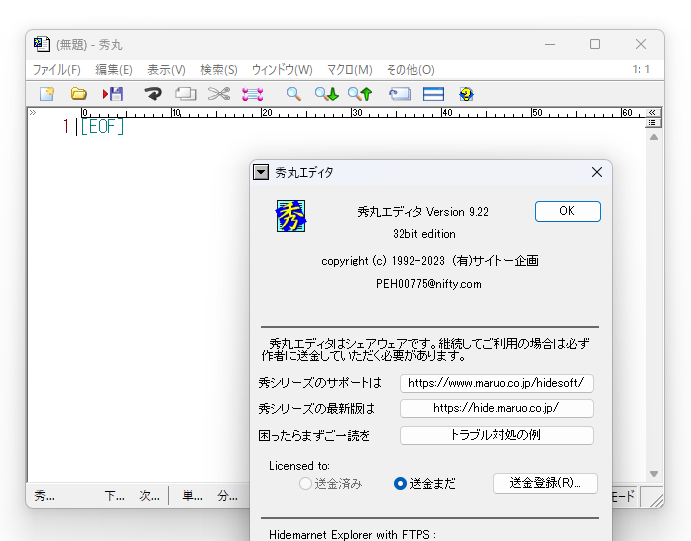Click the 次... status bar function key

pos(149,496)
